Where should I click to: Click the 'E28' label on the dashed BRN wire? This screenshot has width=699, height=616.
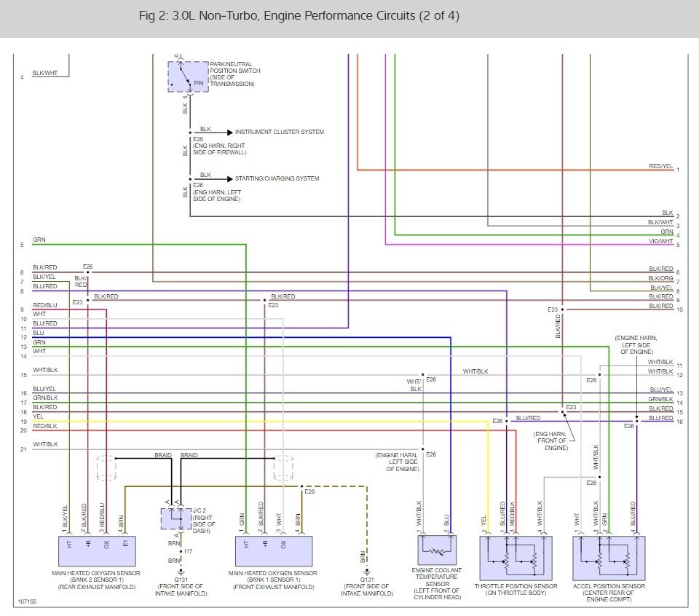(309, 491)
